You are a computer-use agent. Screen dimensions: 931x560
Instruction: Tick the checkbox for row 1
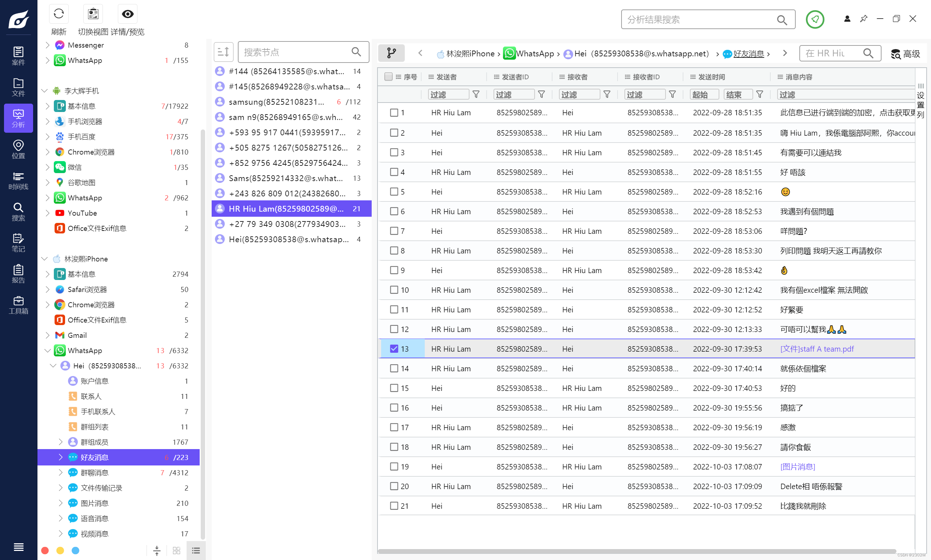(x=394, y=112)
